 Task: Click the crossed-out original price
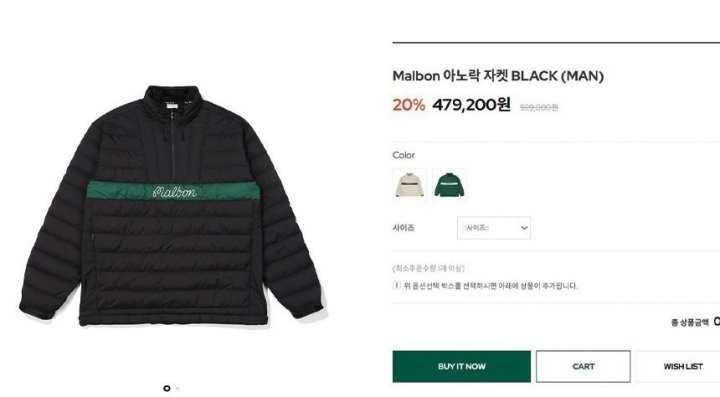(x=539, y=107)
